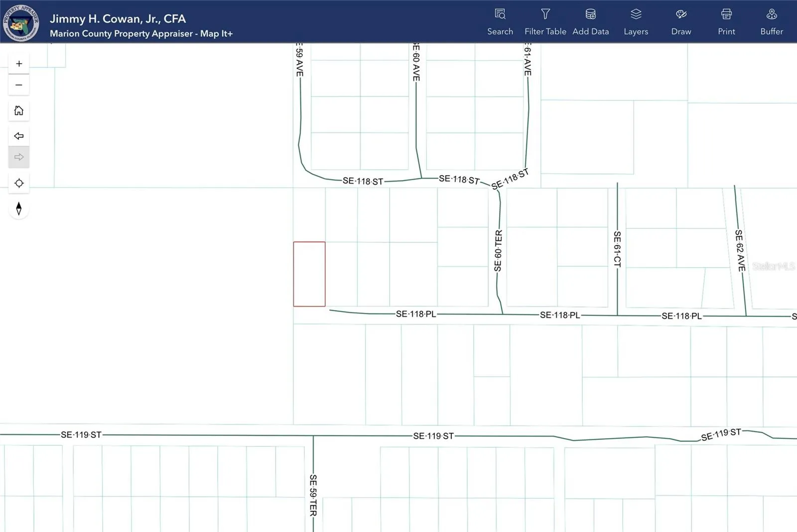Click the Property Appraiser seal logo

(21, 22)
